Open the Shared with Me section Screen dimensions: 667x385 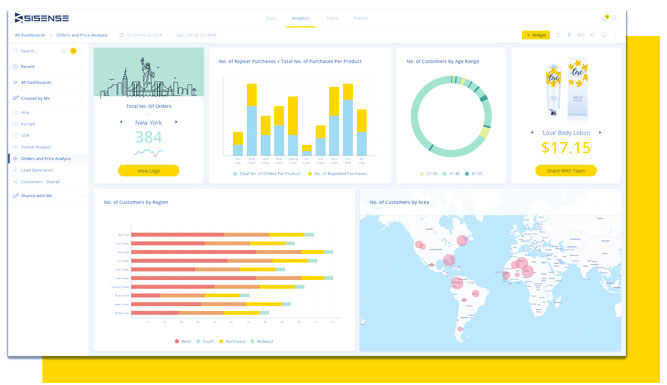tap(37, 196)
